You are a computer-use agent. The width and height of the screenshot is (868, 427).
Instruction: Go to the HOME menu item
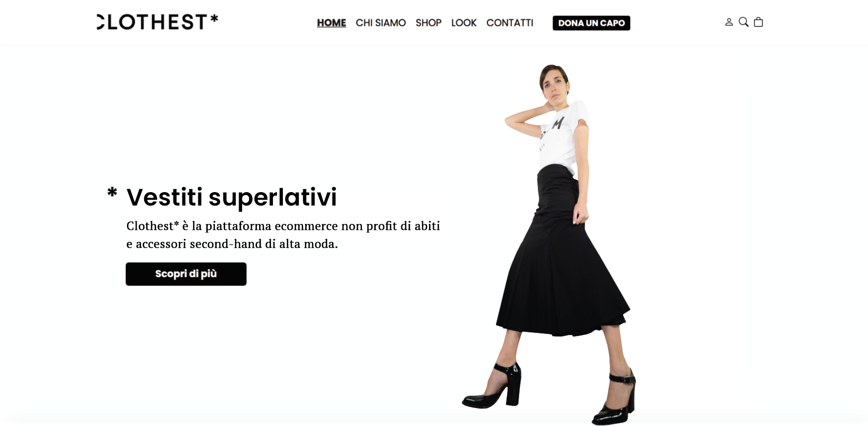332,23
